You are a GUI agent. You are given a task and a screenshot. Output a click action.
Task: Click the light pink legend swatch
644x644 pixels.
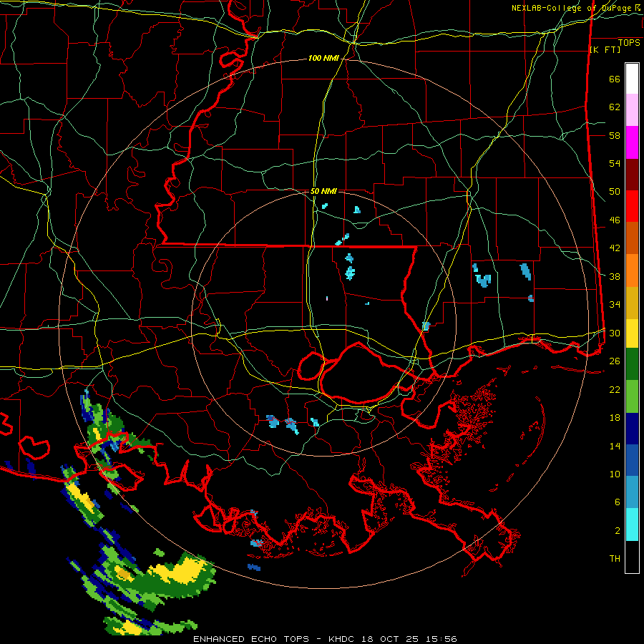click(x=632, y=110)
